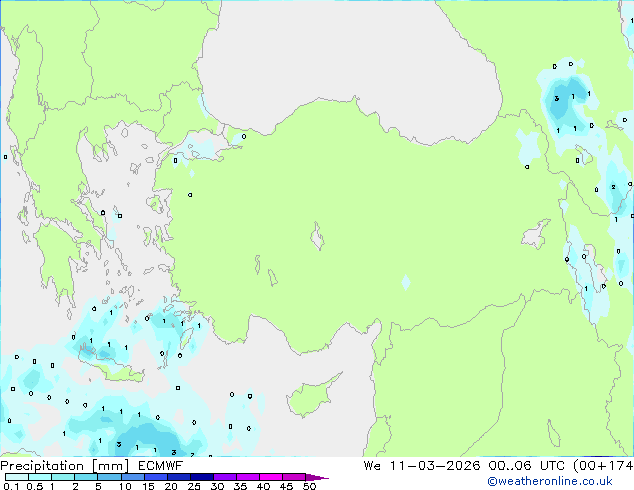Select the 2–5 mm legend color swatch

(86, 477)
